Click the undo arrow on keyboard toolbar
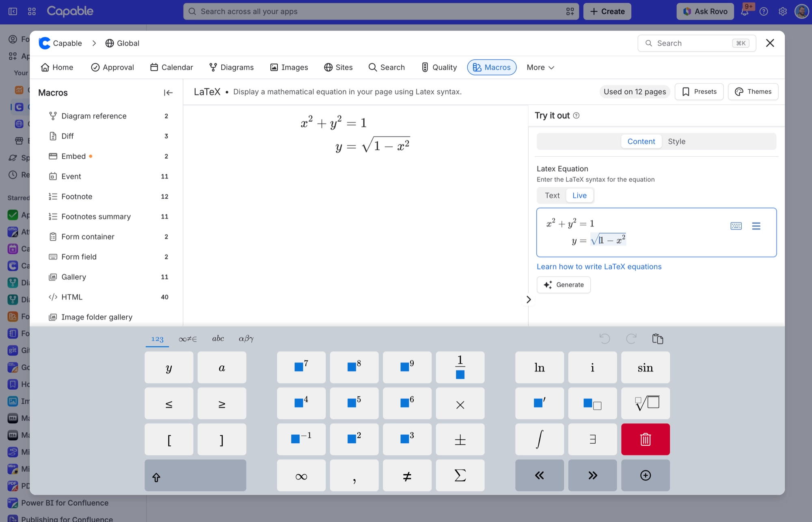The image size is (812, 522). pyautogui.click(x=605, y=339)
